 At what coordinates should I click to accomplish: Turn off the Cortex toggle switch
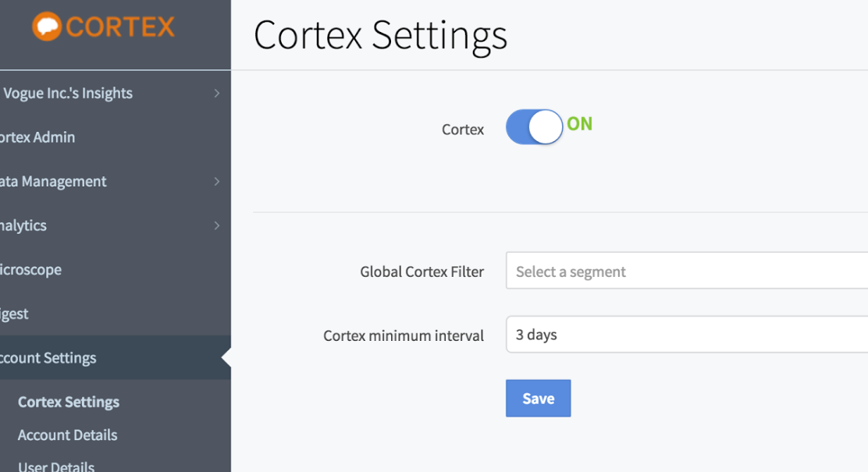tap(534, 126)
